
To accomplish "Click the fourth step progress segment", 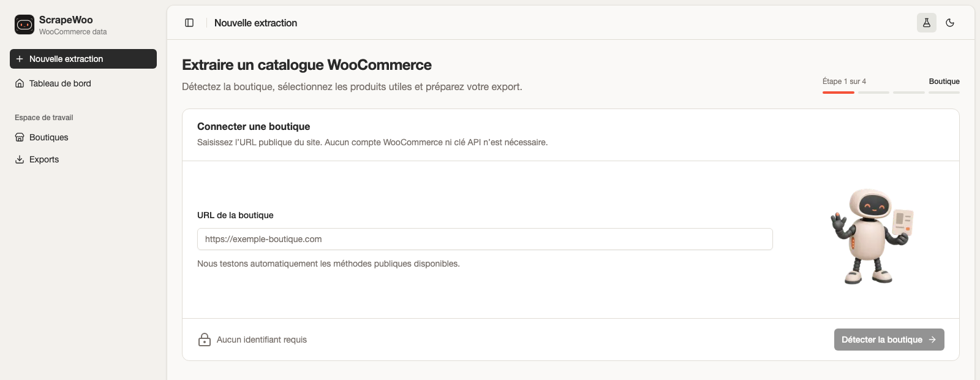I will pos(944,93).
